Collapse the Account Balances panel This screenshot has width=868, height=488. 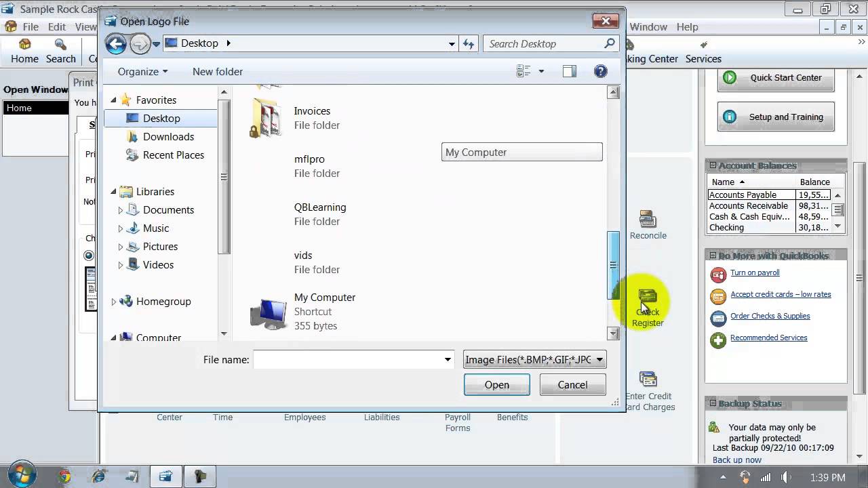713,165
